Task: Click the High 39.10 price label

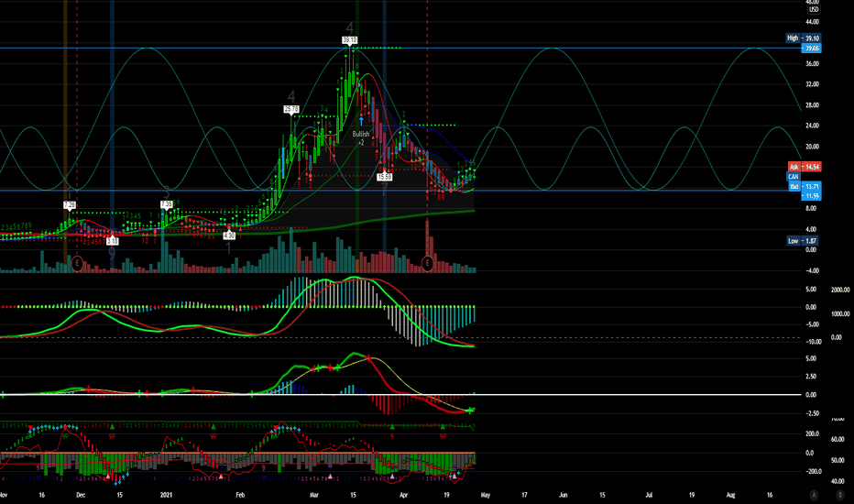Action: (x=804, y=38)
